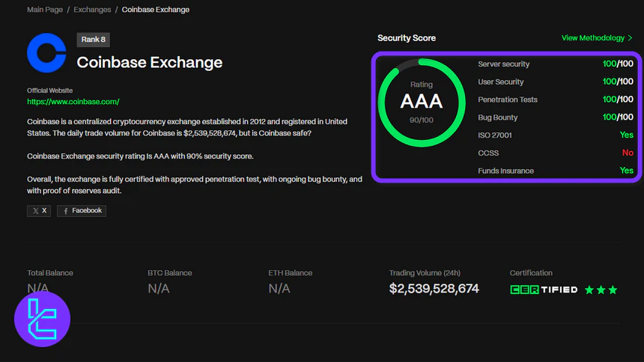Screen dimensions: 644x362
Task: Click the Server security 100/100 score
Action: click(618, 64)
